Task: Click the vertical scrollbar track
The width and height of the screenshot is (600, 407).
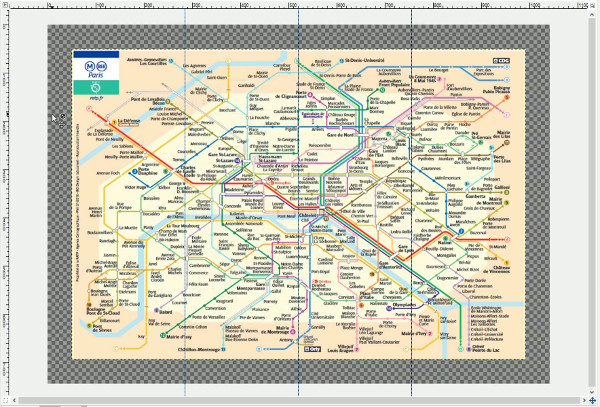Action: point(592,203)
